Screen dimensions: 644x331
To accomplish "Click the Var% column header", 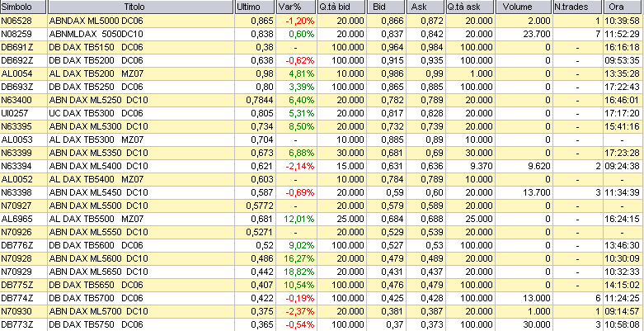I will pos(296,7).
